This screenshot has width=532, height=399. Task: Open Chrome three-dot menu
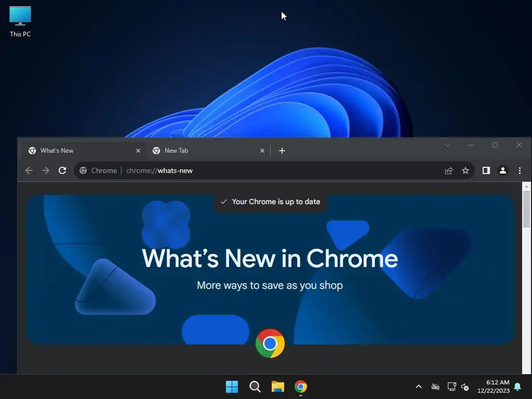pyautogui.click(x=520, y=170)
